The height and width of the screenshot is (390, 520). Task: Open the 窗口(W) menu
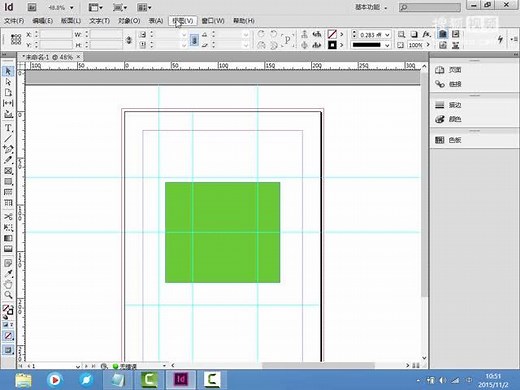213,21
